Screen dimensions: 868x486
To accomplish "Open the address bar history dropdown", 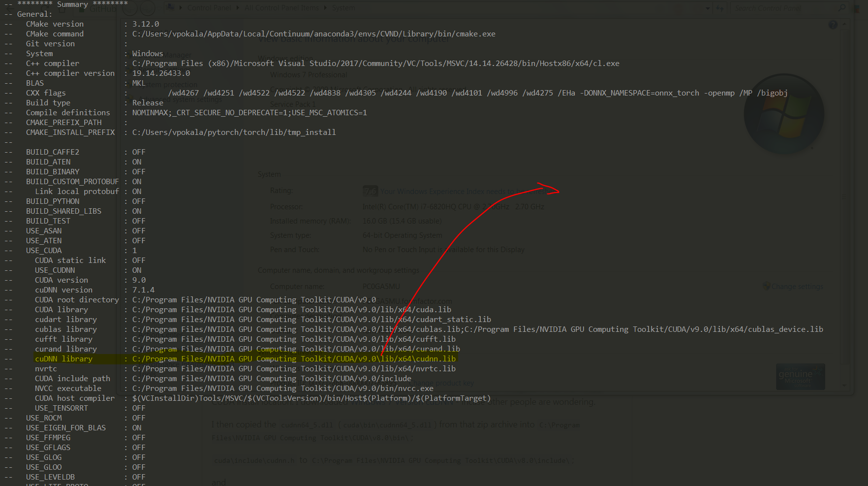I will point(708,8).
